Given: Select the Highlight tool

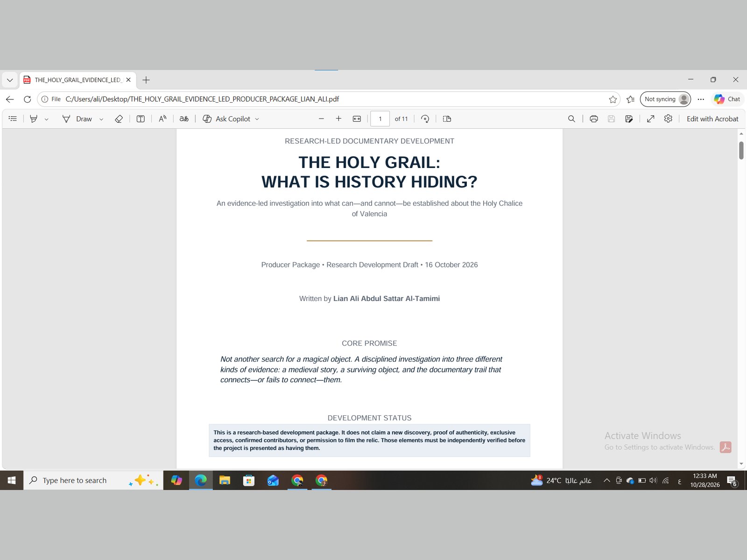Looking at the screenshot, I should (34, 119).
